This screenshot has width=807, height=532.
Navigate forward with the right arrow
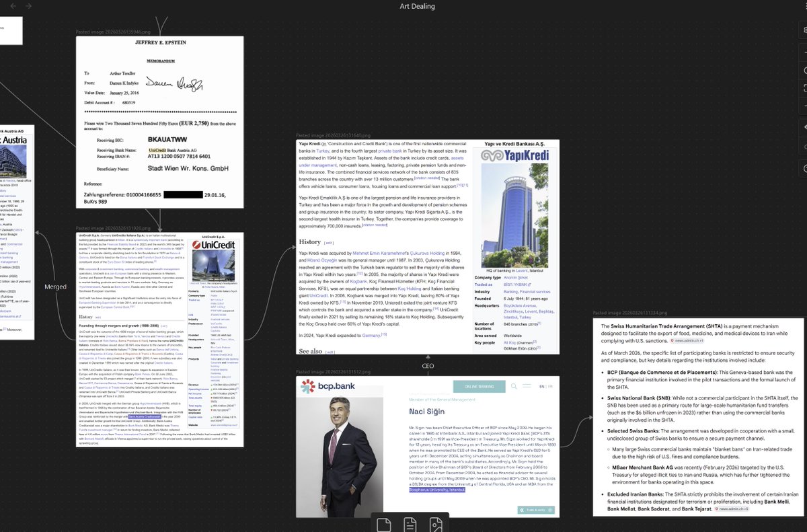click(x=28, y=6)
